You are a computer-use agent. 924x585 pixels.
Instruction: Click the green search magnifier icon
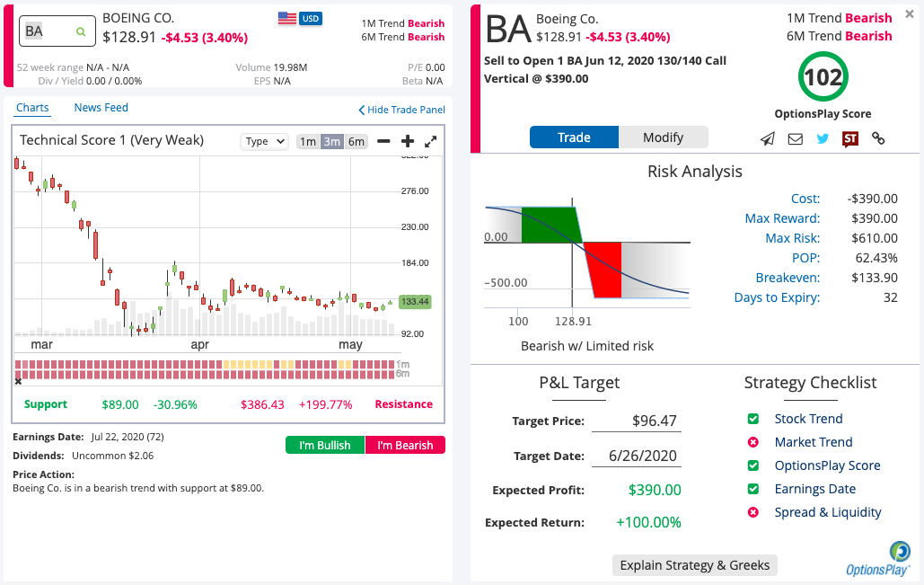81,31
